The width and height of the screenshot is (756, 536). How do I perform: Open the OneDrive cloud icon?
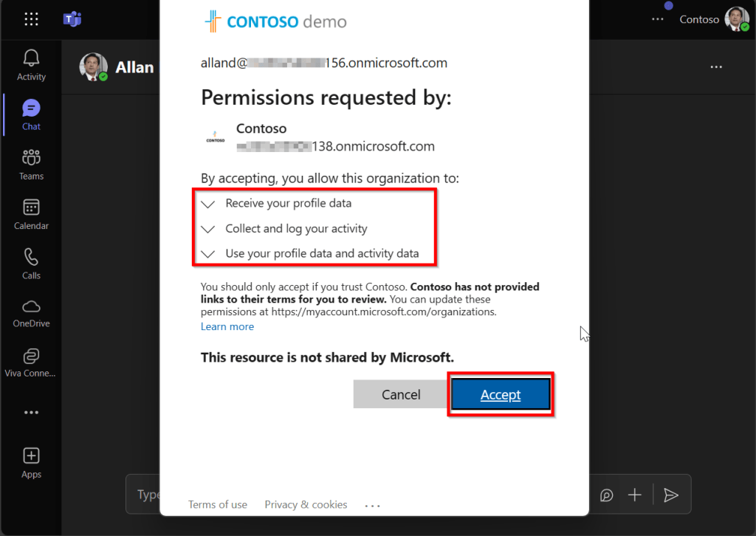31,306
